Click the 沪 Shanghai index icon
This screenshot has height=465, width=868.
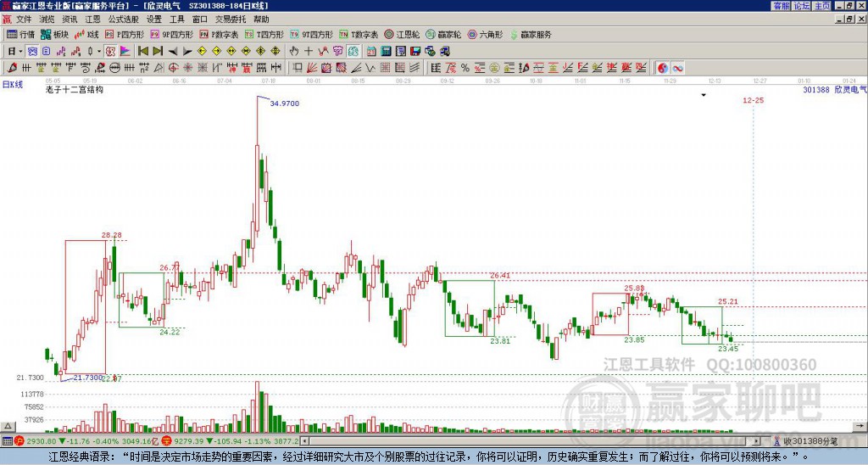(19, 441)
